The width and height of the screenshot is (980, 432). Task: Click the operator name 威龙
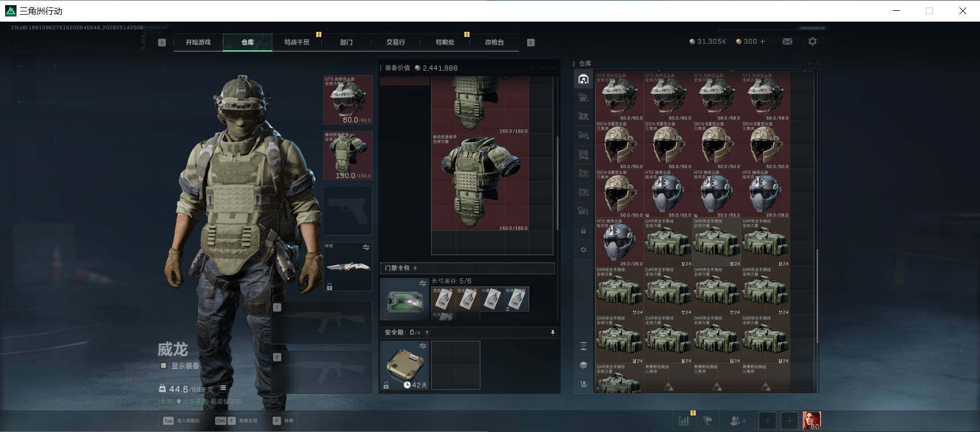click(172, 349)
